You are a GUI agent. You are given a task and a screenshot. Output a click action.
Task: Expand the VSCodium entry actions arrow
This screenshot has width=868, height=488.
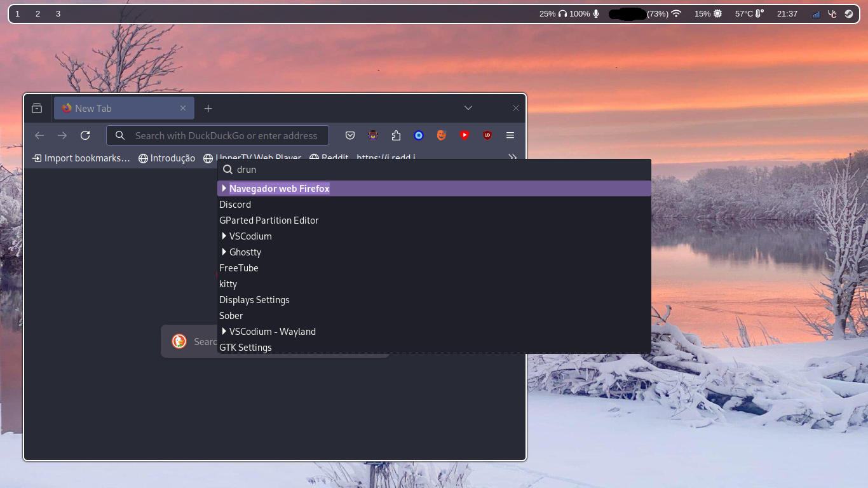[224, 236]
